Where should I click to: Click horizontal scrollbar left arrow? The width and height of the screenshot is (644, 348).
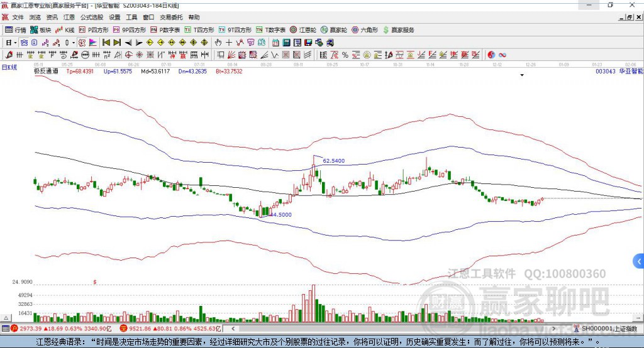[x=233, y=329]
